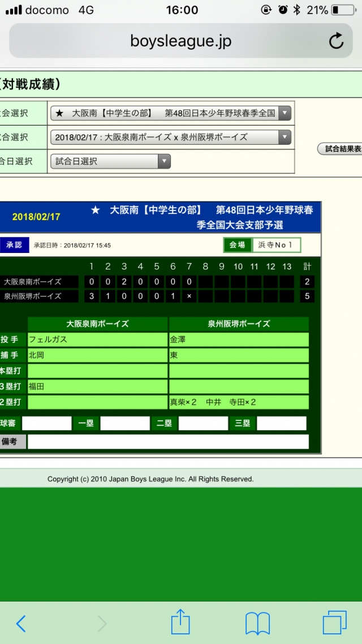Tap the Safari reload page icon

coord(336,41)
